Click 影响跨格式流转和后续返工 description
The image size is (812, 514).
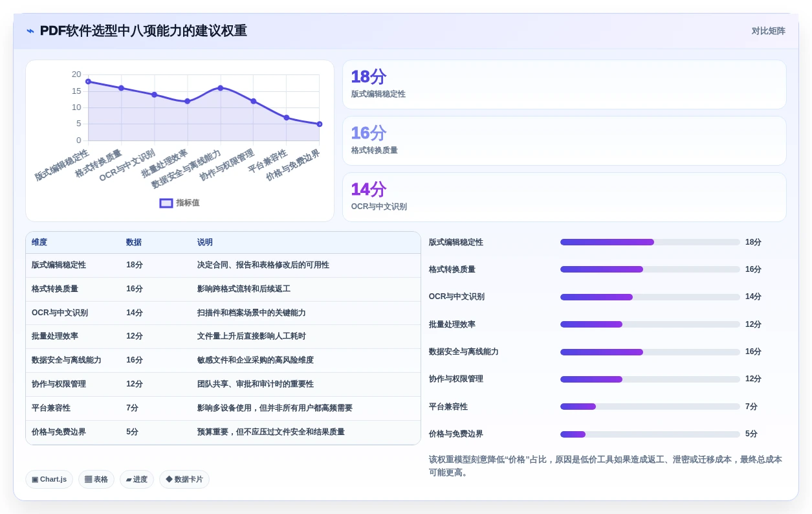tap(244, 289)
